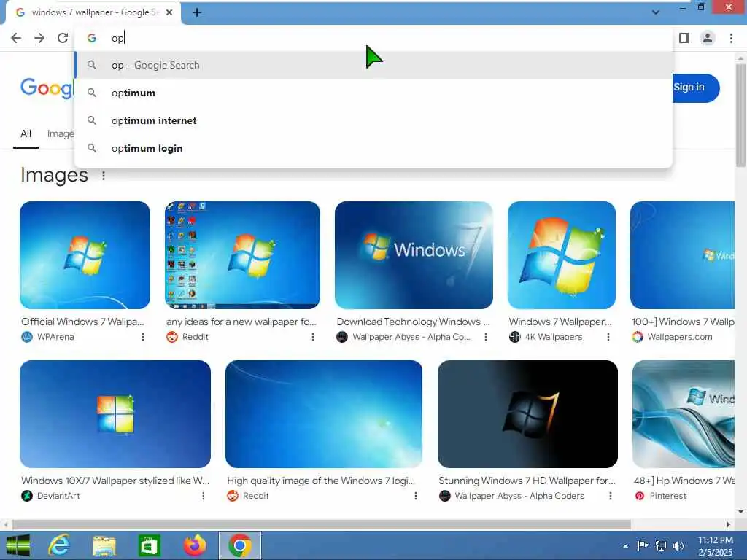Open the DeviantArt Windows 10X/7 wallpaper image
Viewport: 747px width, 560px height.
point(115,414)
